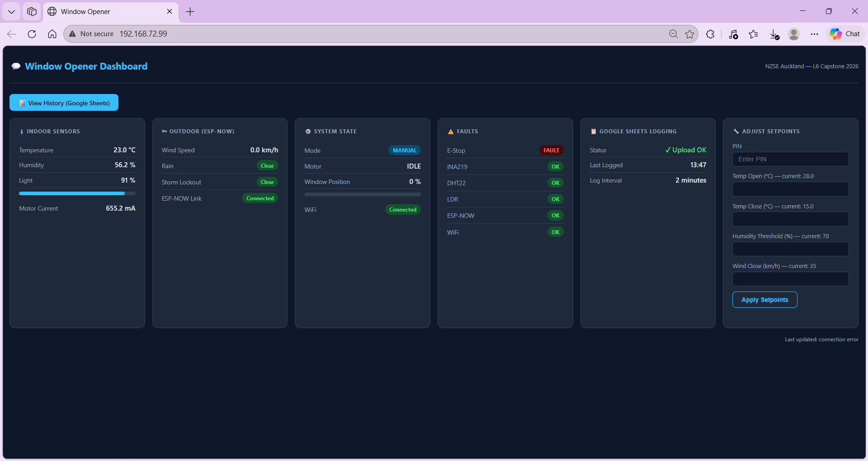This screenshot has height=461, width=868.
Task: Open the favorites list icon
Action: pyautogui.click(x=753, y=34)
